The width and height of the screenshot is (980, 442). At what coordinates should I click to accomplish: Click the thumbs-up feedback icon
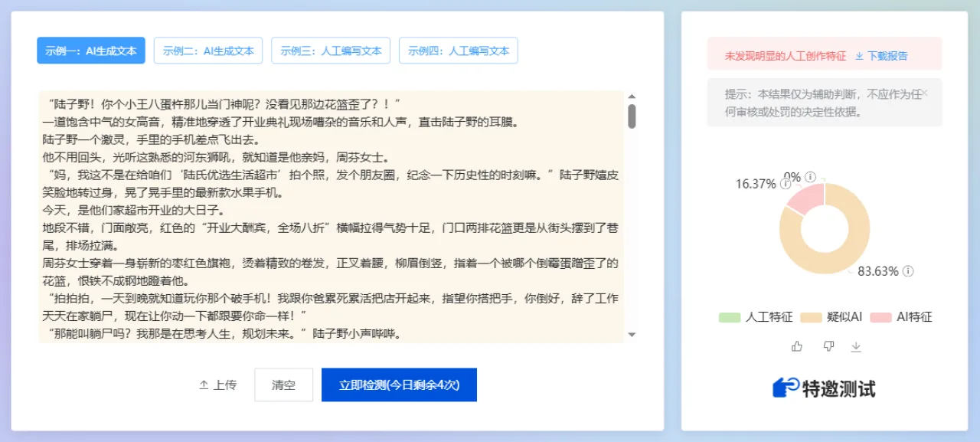pos(797,346)
